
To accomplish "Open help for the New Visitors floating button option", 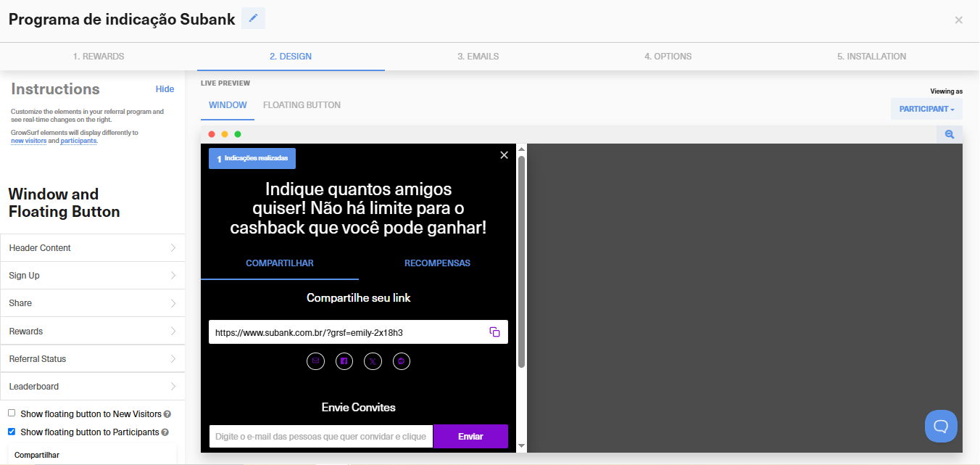I will click(x=167, y=414).
